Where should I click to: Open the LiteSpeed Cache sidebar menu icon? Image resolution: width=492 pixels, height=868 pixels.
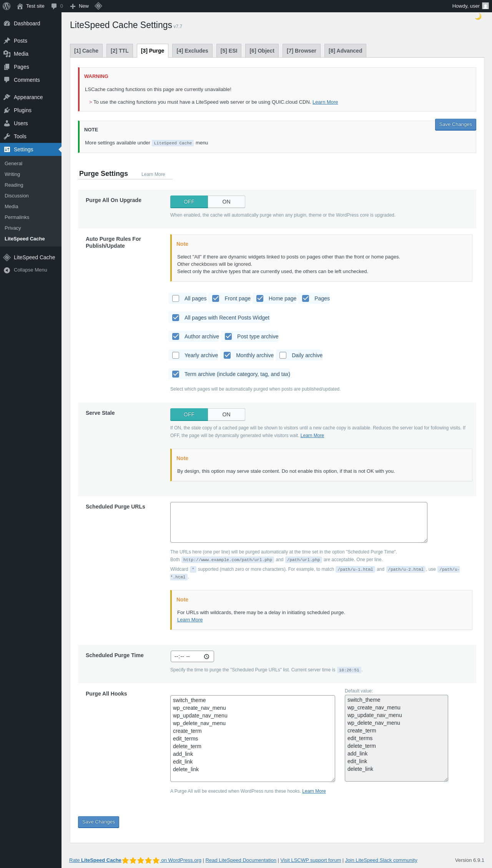tap(7, 257)
